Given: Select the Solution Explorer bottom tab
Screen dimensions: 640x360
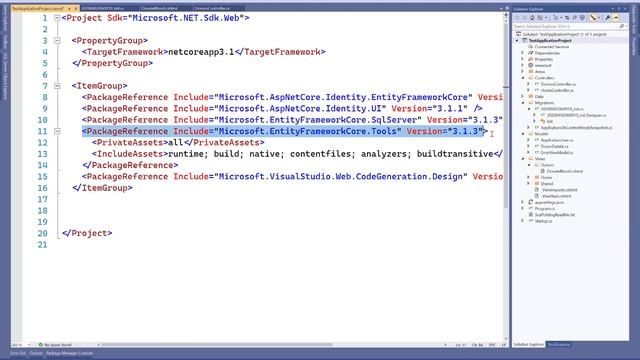Looking at the screenshot, I should point(529,345).
